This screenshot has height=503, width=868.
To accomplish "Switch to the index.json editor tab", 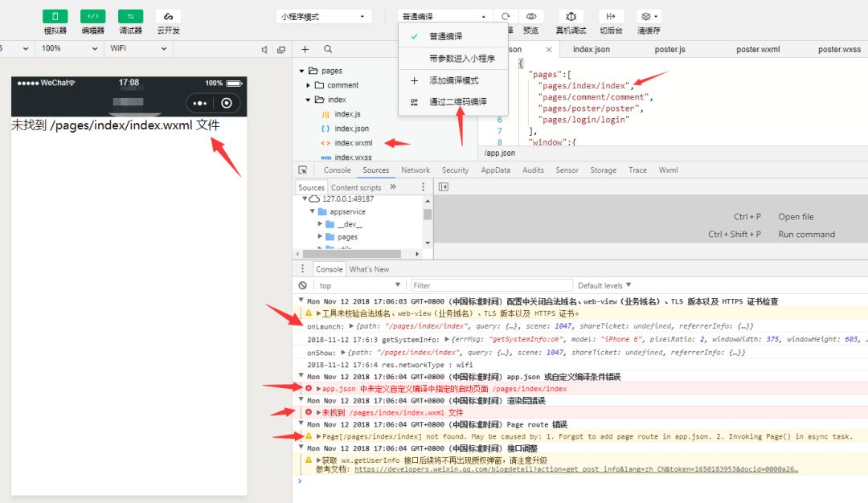I will pyautogui.click(x=592, y=49).
